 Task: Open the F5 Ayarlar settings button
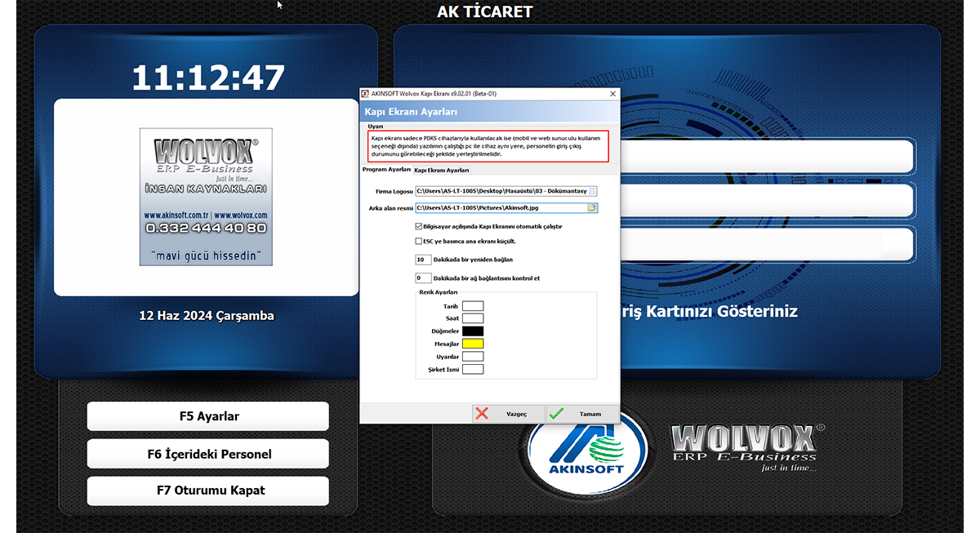tap(208, 416)
